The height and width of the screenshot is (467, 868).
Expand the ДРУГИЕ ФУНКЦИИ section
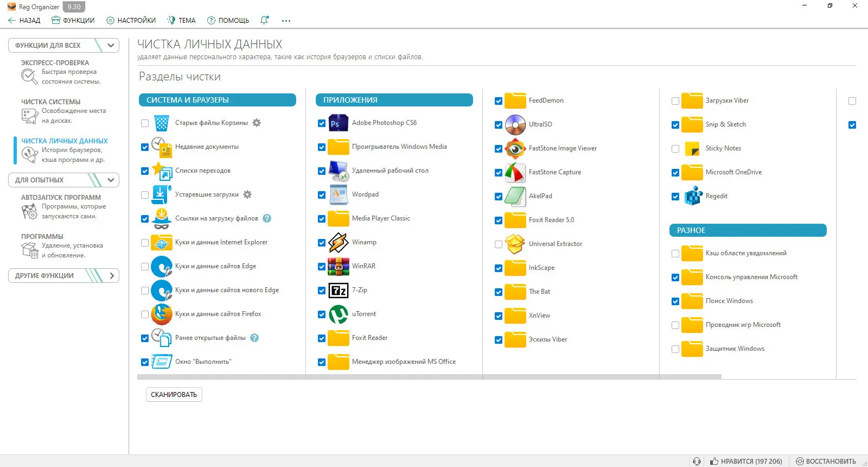tap(63, 276)
